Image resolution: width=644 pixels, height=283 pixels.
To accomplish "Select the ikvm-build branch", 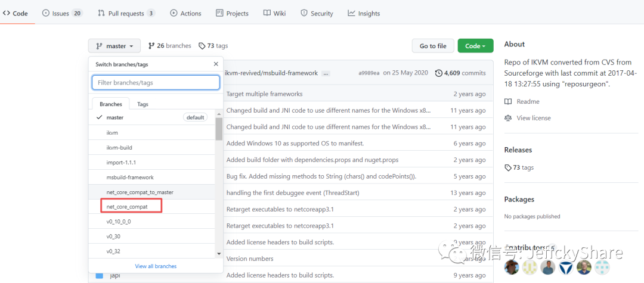I will [x=152, y=147].
